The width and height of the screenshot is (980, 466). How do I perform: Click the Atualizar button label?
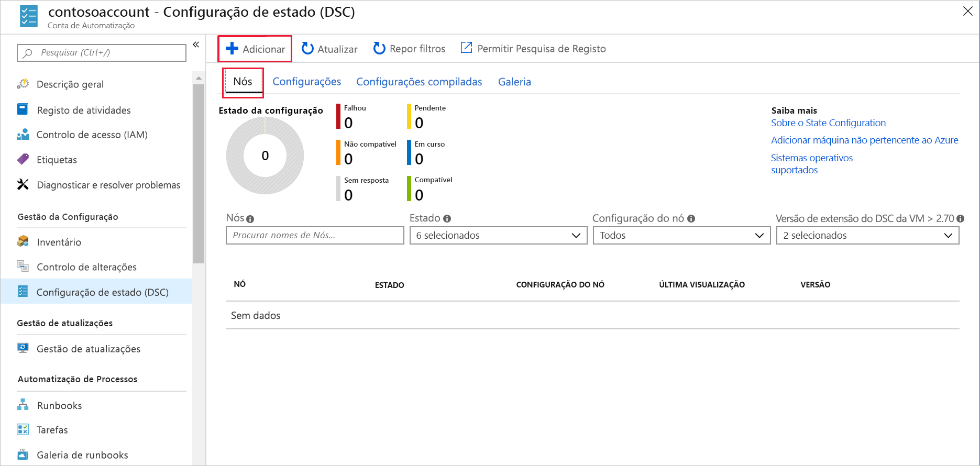[x=337, y=49]
